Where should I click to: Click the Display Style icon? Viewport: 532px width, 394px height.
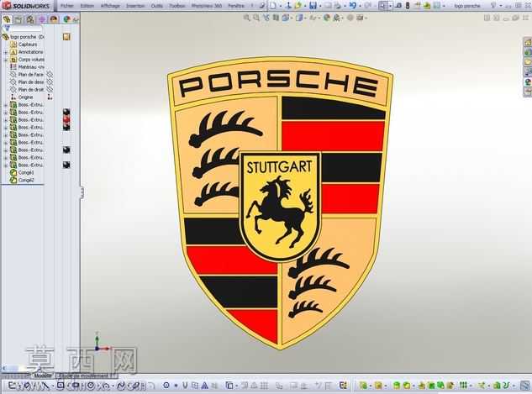click(299, 18)
